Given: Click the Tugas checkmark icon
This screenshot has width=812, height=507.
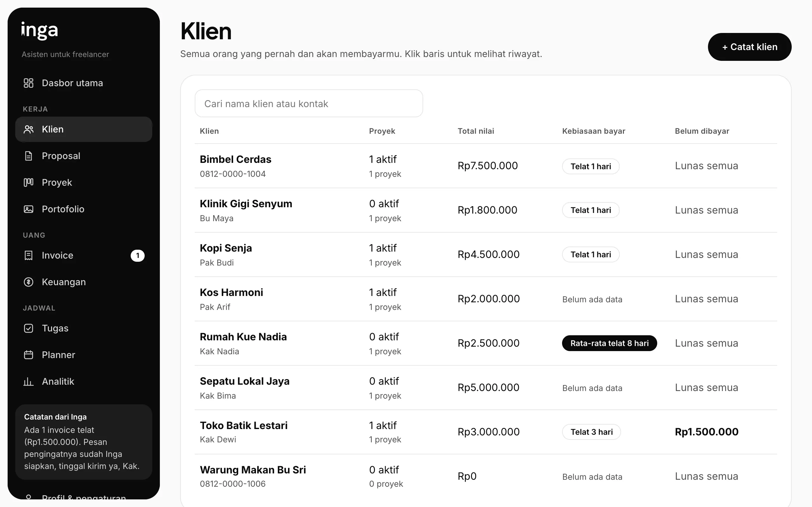Looking at the screenshot, I should [x=29, y=328].
